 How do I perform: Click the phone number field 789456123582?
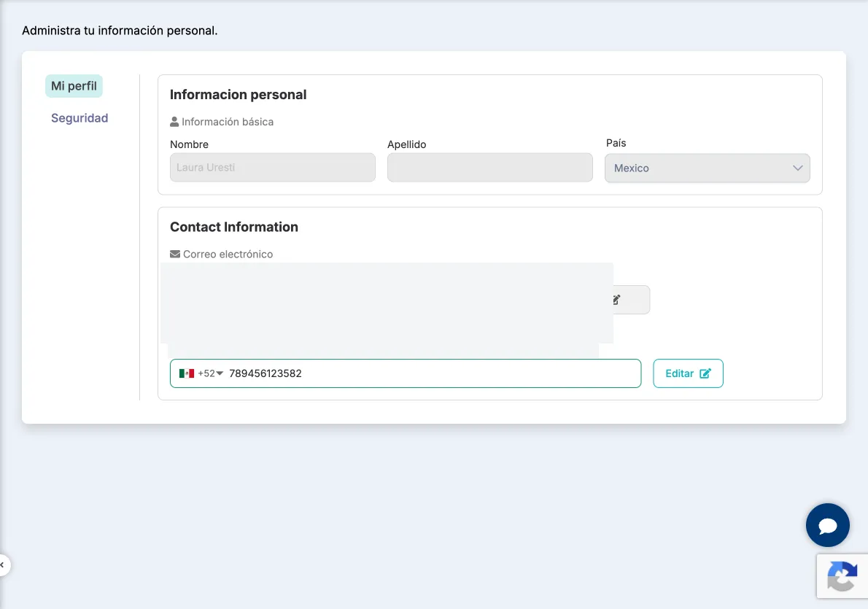coord(406,373)
